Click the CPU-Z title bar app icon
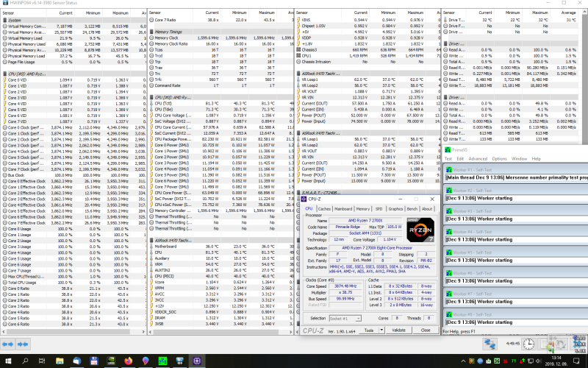The image size is (588, 368). click(304, 199)
